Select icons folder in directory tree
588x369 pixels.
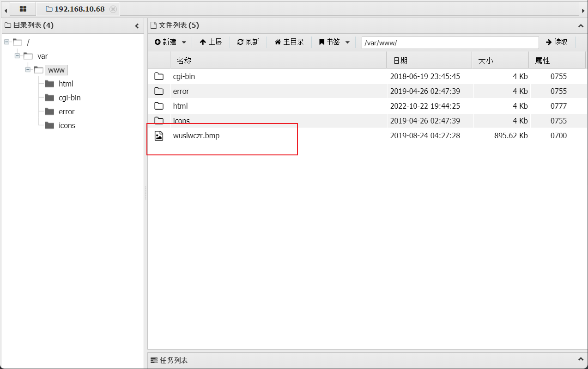click(x=67, y=125)
